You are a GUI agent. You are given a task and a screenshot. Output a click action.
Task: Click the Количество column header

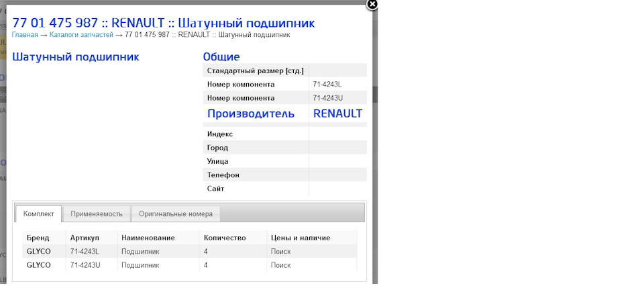pos(225,238)
